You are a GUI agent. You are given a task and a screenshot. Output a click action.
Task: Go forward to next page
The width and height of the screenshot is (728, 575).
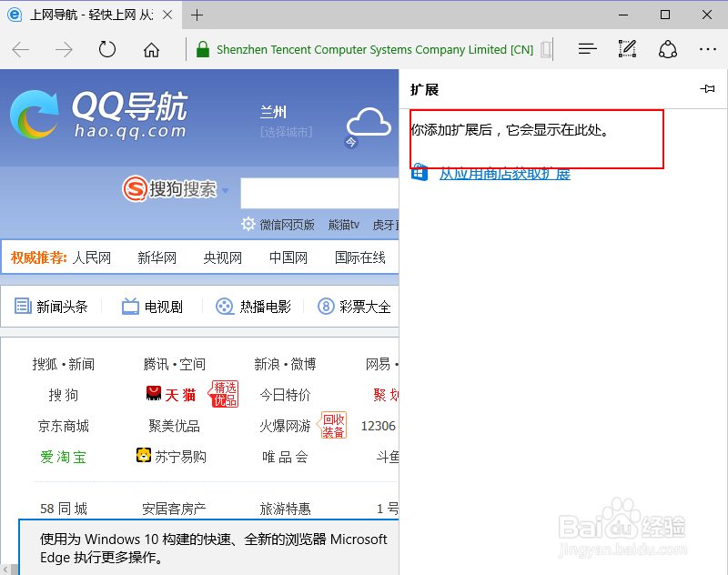64,49
